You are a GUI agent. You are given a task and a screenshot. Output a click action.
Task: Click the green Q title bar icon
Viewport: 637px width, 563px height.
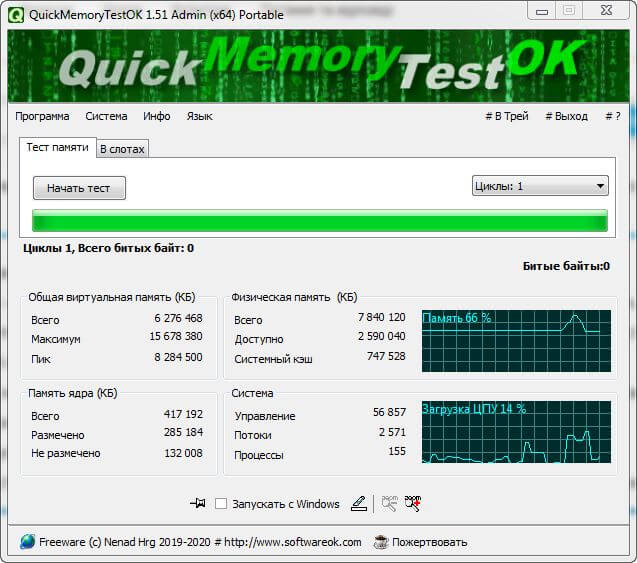(16, 15)
